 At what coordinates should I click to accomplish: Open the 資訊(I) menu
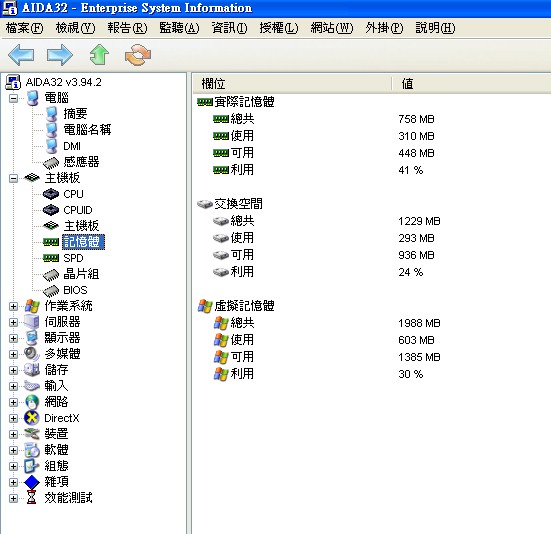click(x=229, y=28)
